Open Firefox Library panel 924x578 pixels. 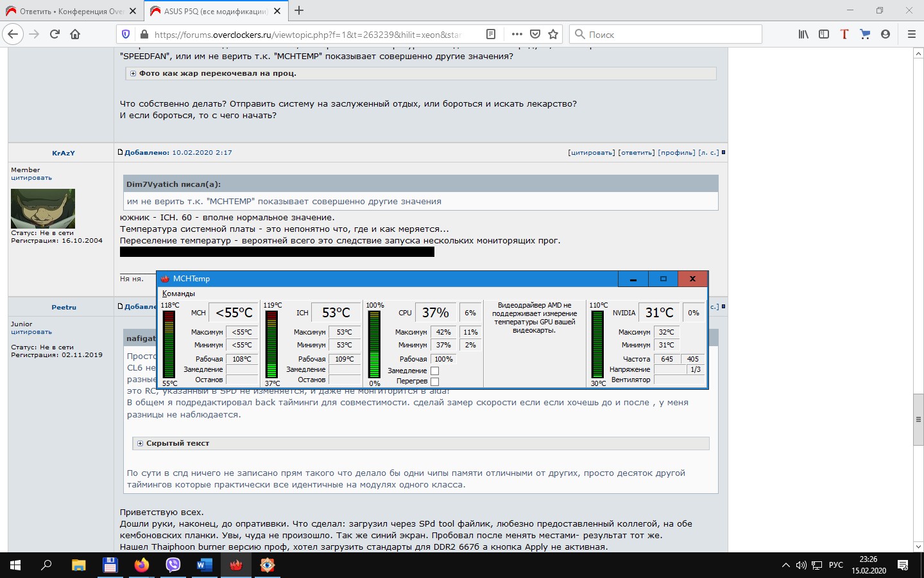803,34
